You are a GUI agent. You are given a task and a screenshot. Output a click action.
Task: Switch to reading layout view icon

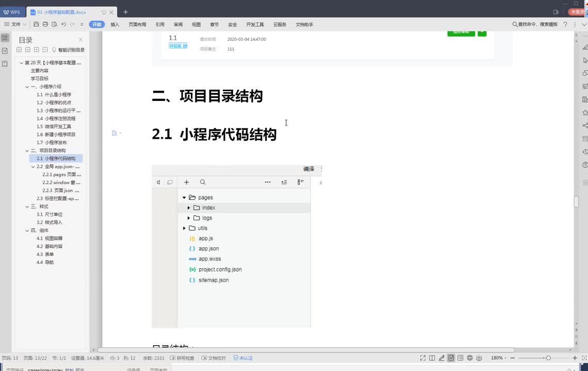click(x=432, y=358)
